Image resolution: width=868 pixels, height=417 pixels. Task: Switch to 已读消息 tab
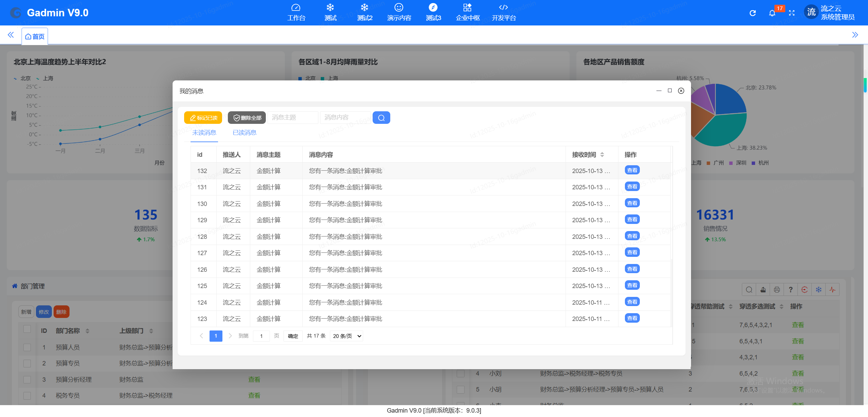[244, 133]
